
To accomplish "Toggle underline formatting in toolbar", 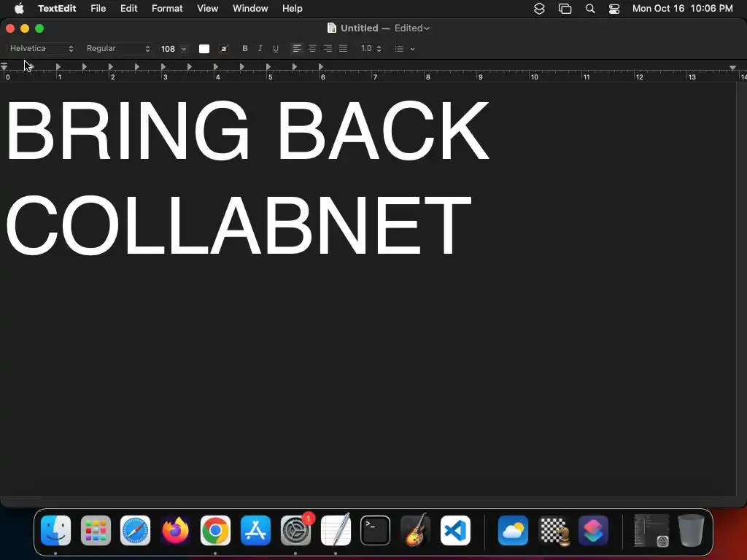I will [x=275, y=49].
